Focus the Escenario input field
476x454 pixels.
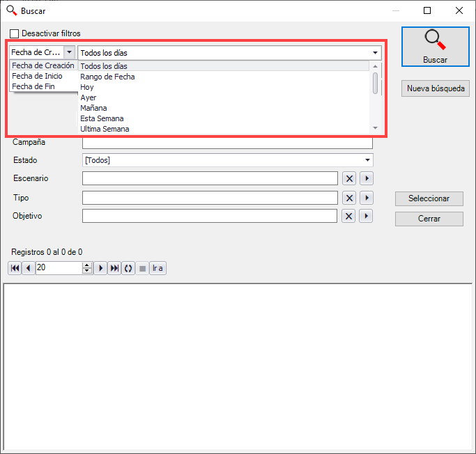[x=210, y=178]
